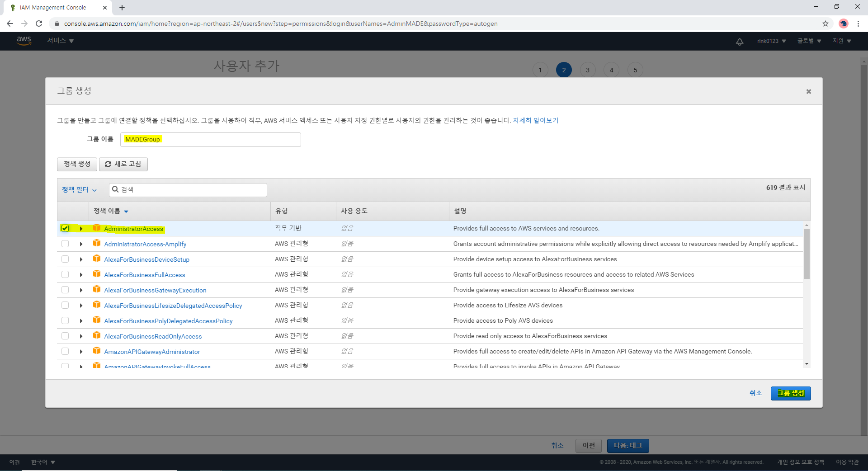Open the 자세히 알아보기 link

pos(535,121)
